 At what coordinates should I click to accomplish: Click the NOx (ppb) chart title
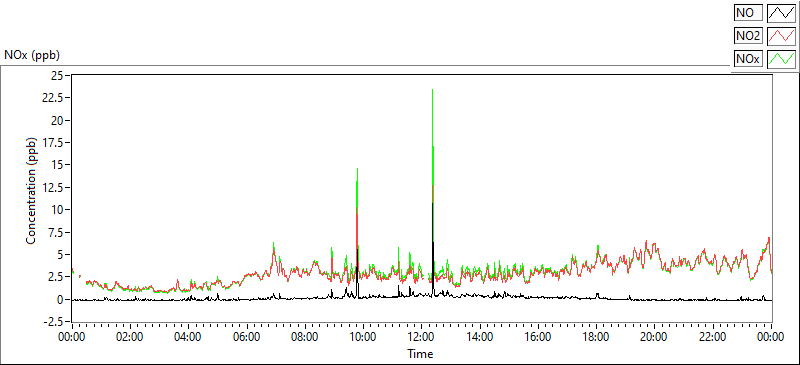coord(32,55)
